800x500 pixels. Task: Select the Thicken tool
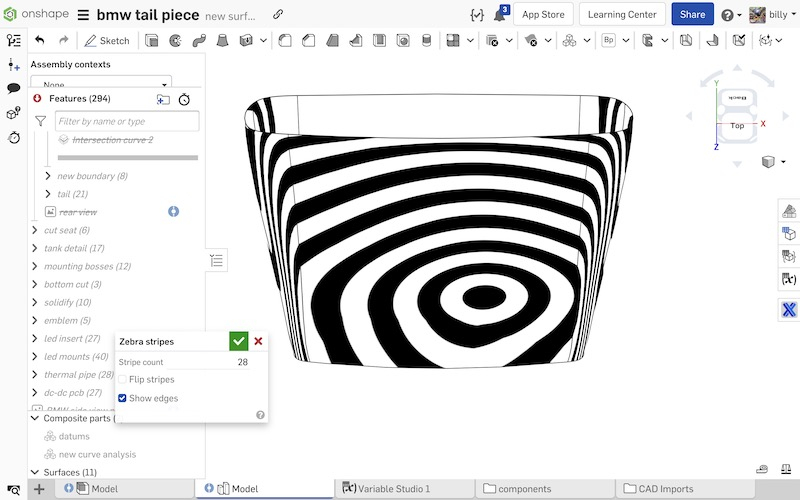tap(246, 40)
